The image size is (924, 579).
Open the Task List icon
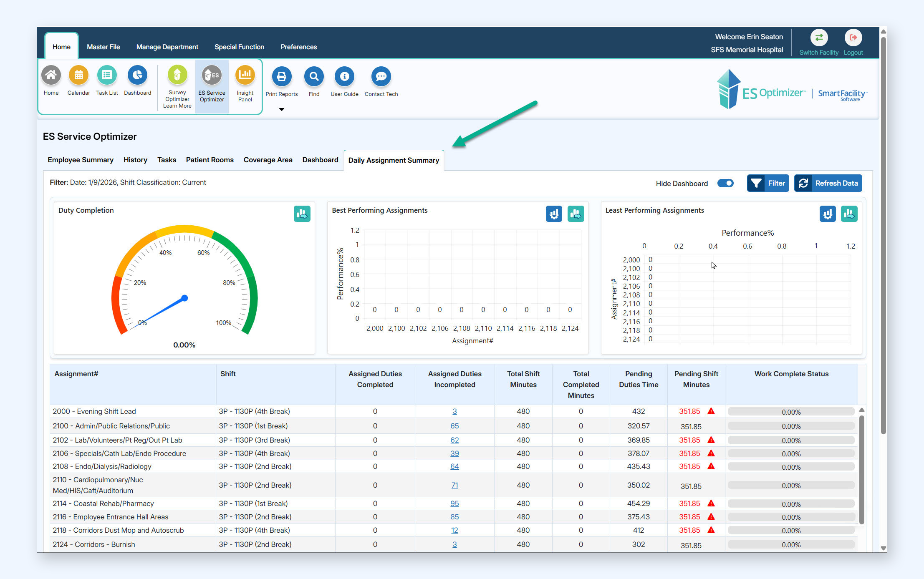point(107,76)
